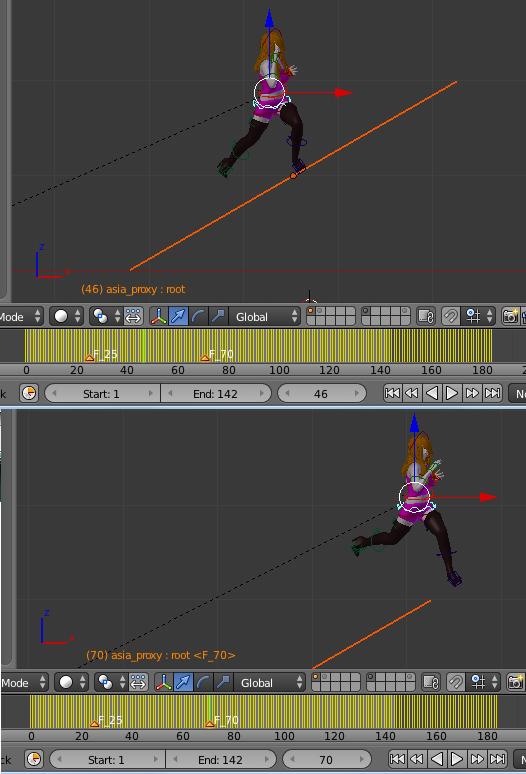
Task: Jump to previous keyframe in upper timeline
Action: tap(412, 393)
